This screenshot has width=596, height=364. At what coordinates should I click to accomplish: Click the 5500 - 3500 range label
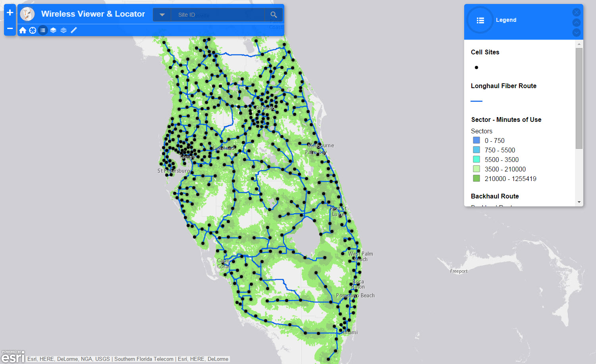[x=502, y=160]
